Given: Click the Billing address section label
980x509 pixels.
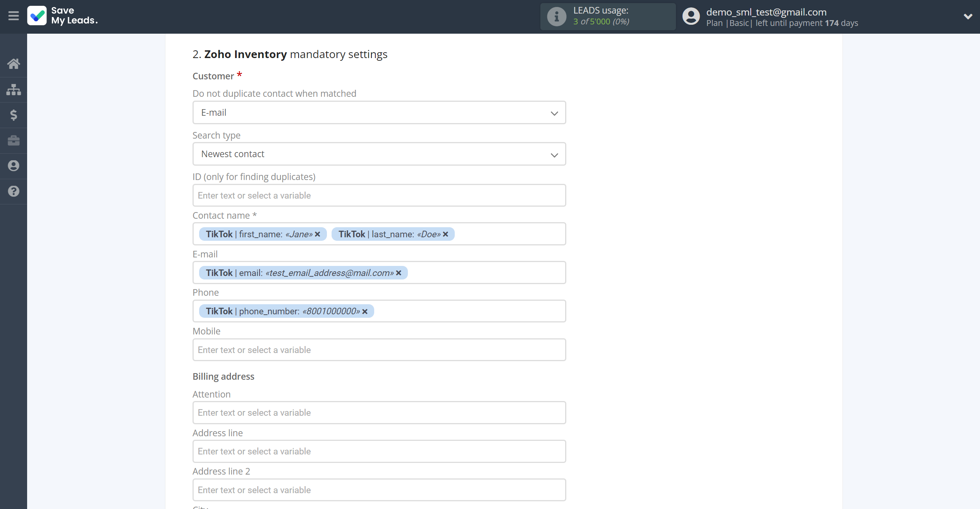Looking at the screenshot, I should pyautogui.click(x=224, y=377).
